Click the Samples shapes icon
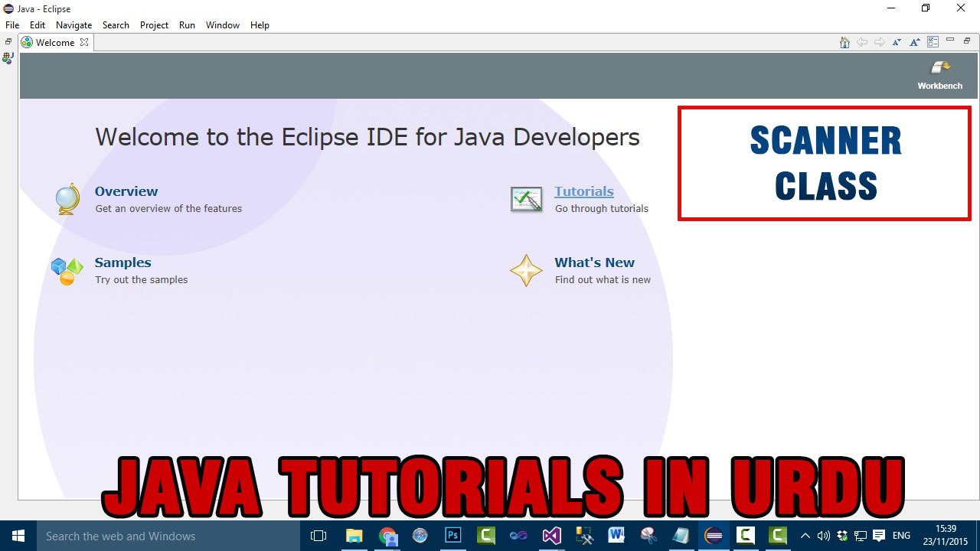Screen dimensions: 980x551 point(67,271)
